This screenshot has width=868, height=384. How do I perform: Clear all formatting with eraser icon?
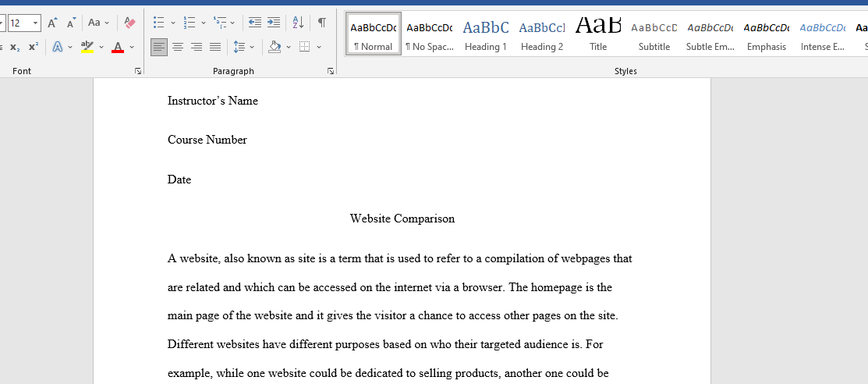129,23
